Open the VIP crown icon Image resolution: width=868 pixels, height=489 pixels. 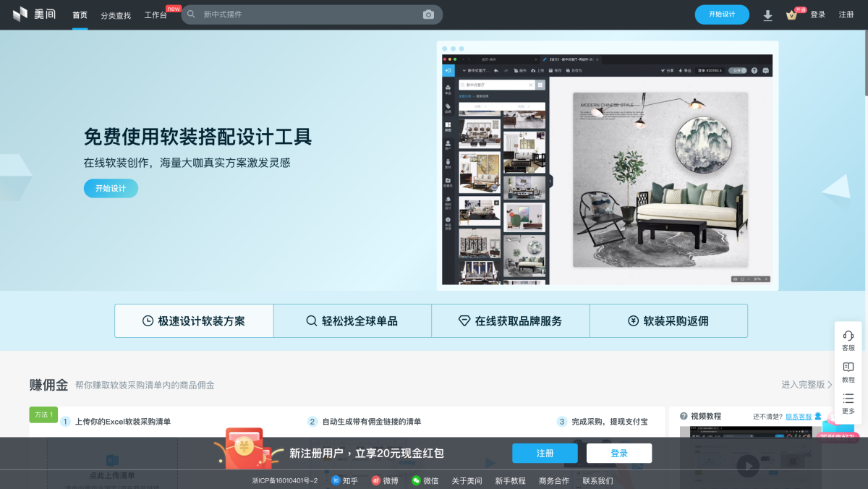(x=791, y=15)
